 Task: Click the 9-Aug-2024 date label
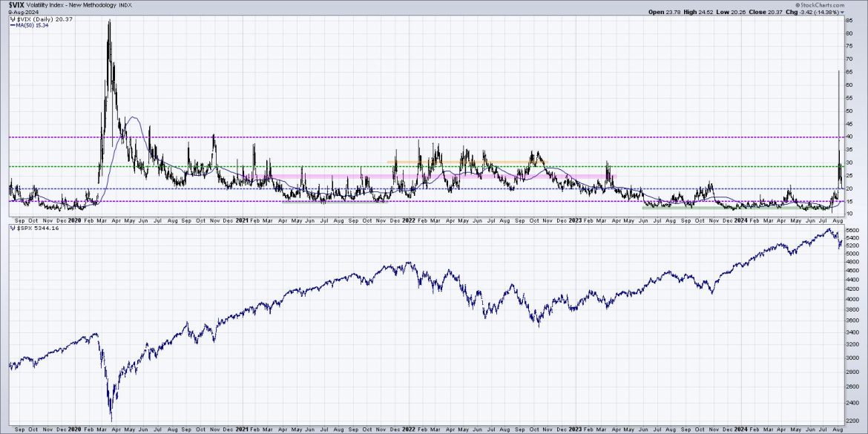tap(22, 13)
